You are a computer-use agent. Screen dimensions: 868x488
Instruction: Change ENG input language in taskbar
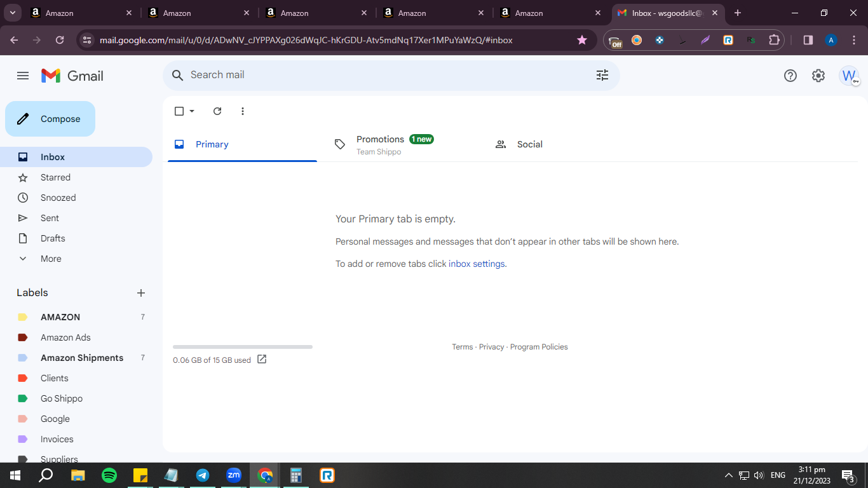click(x=778, y=475)
